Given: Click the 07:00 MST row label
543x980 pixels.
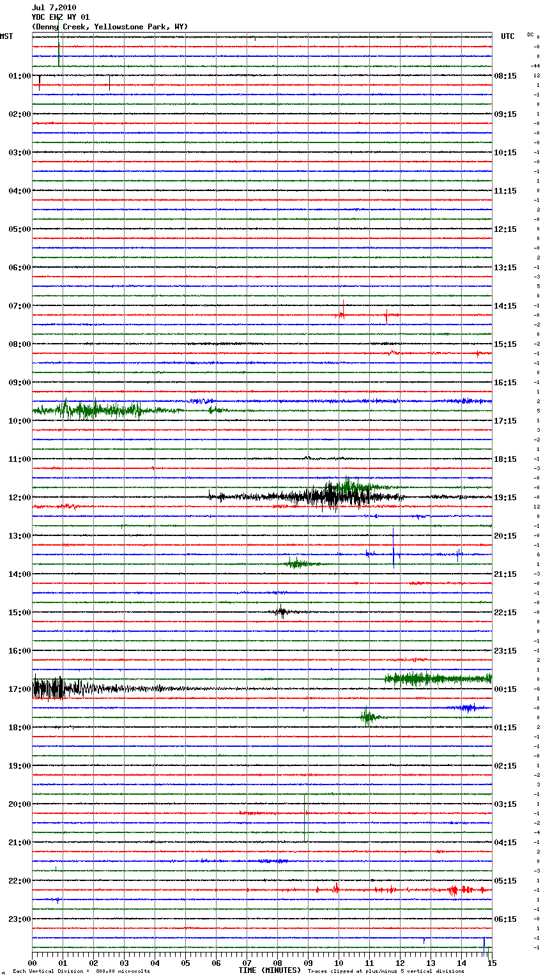Looking at the screenshot, I should [x=20, y=305].
